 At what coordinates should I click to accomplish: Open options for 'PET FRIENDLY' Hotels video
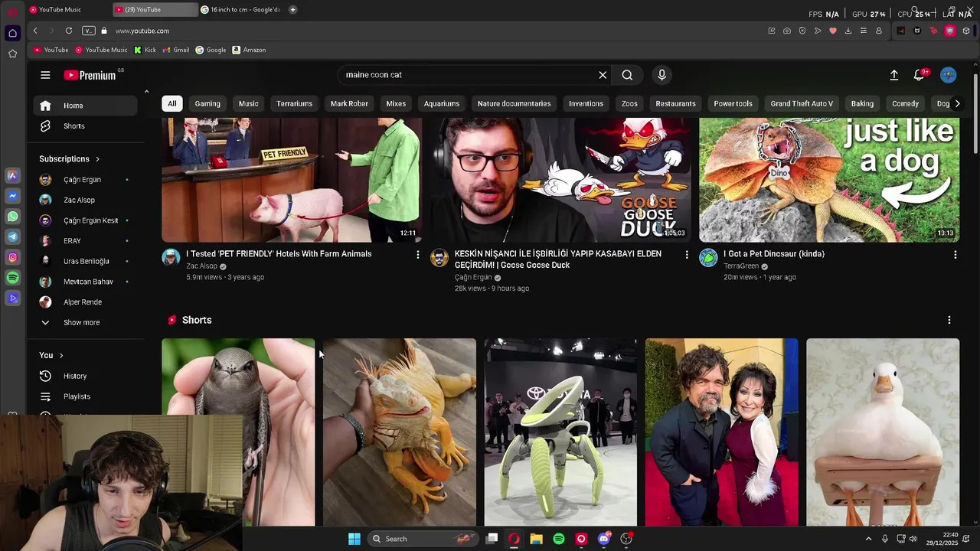(x=417, y=254)
